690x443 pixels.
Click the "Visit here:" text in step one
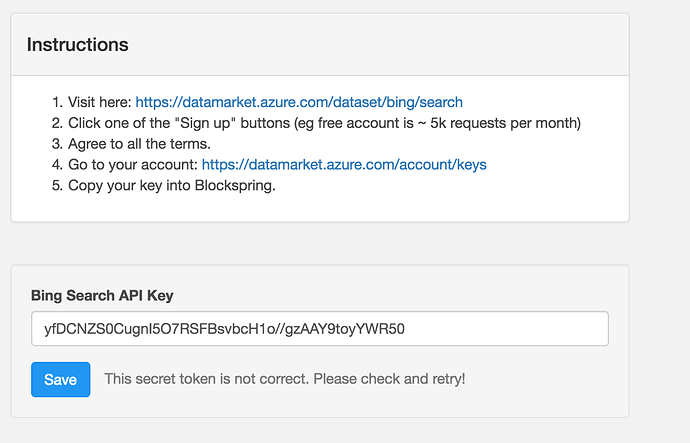[100, 102]
